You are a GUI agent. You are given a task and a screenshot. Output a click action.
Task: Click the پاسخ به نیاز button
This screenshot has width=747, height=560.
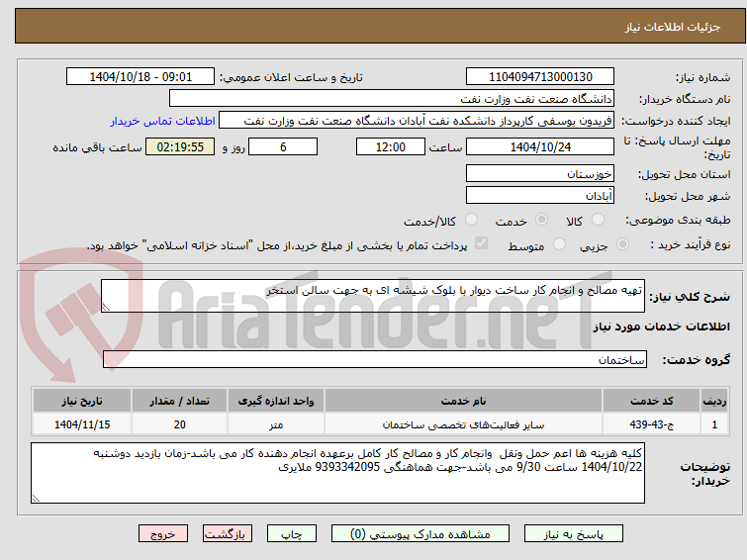coord(574,534)
